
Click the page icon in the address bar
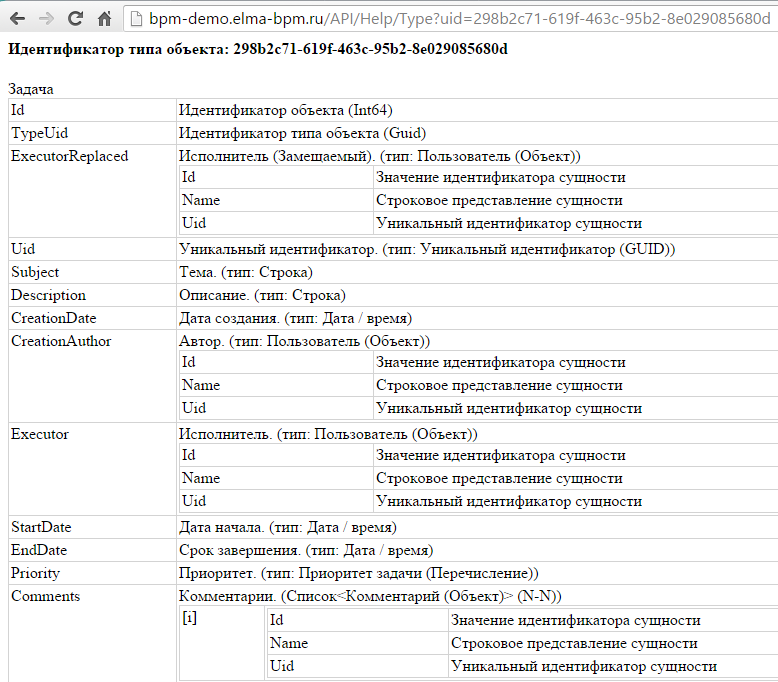(x=137, y=18)
